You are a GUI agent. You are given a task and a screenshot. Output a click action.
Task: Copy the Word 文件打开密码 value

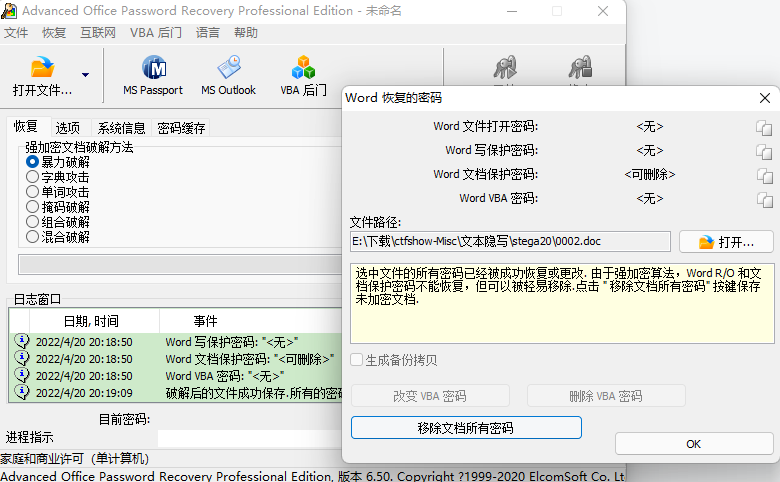pos(764,127)
